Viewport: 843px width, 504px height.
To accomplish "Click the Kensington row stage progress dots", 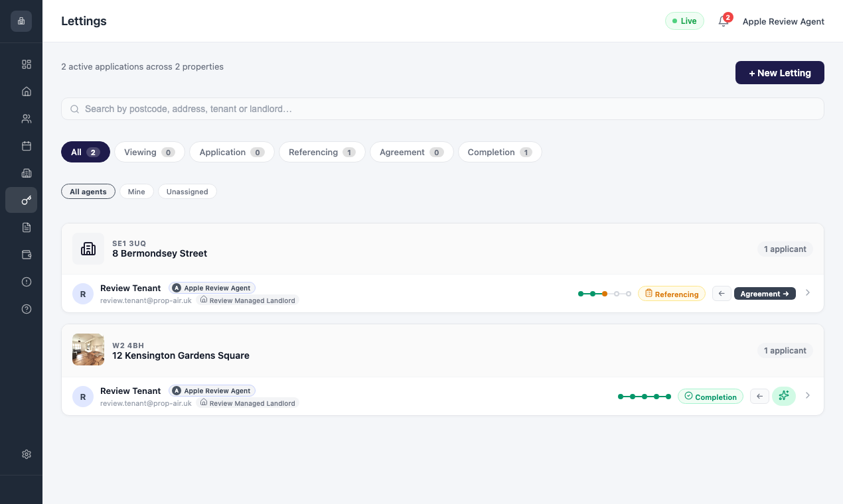I will pos(645,396).
